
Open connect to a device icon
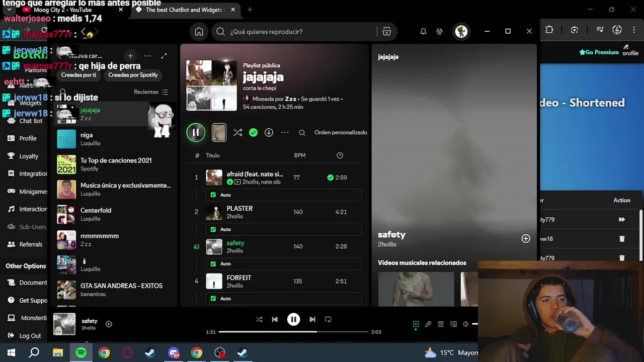pos(453,324)
